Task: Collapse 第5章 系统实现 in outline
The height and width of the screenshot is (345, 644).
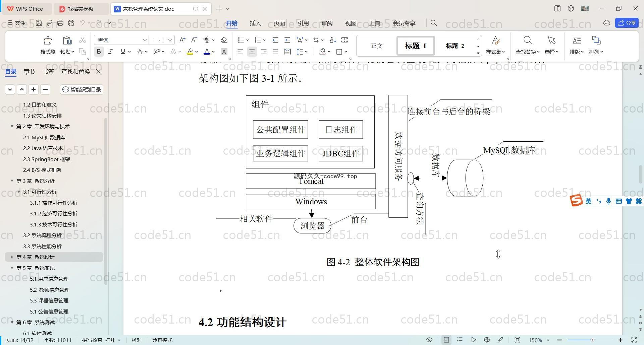Action: point(12,268)
